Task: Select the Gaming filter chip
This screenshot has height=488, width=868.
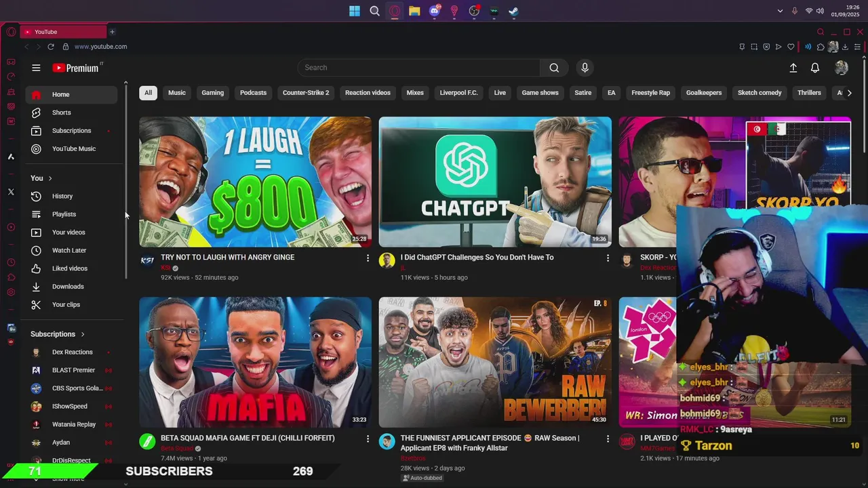Action: pos(212,93)
